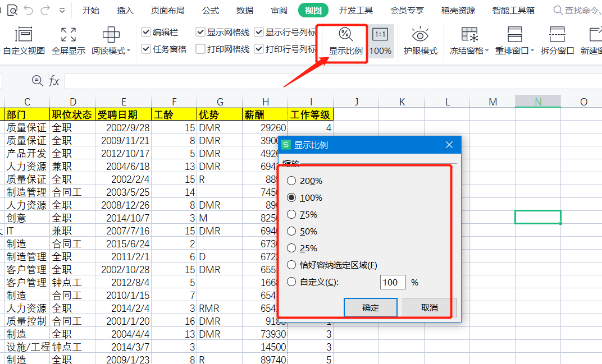Switch to full screen display (全屏显示)
The height and width of the screenshot is (364, 602).
click(69, 40)
